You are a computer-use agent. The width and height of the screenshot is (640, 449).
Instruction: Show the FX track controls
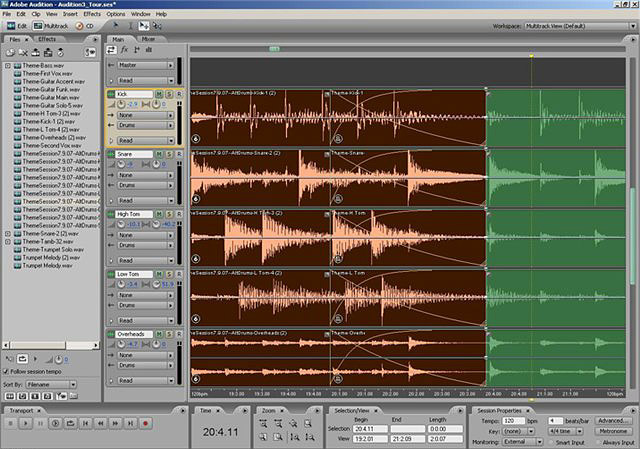[124, 49]
